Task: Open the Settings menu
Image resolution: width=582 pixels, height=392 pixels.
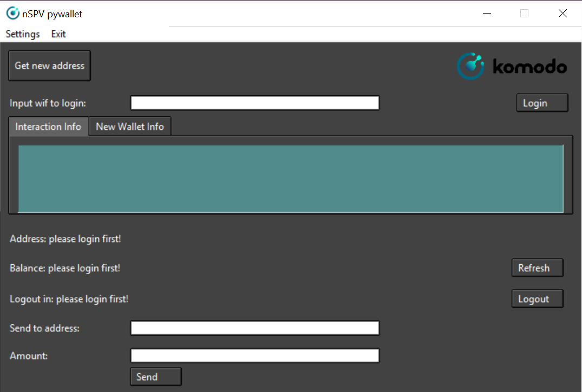Action: (23, 34)
